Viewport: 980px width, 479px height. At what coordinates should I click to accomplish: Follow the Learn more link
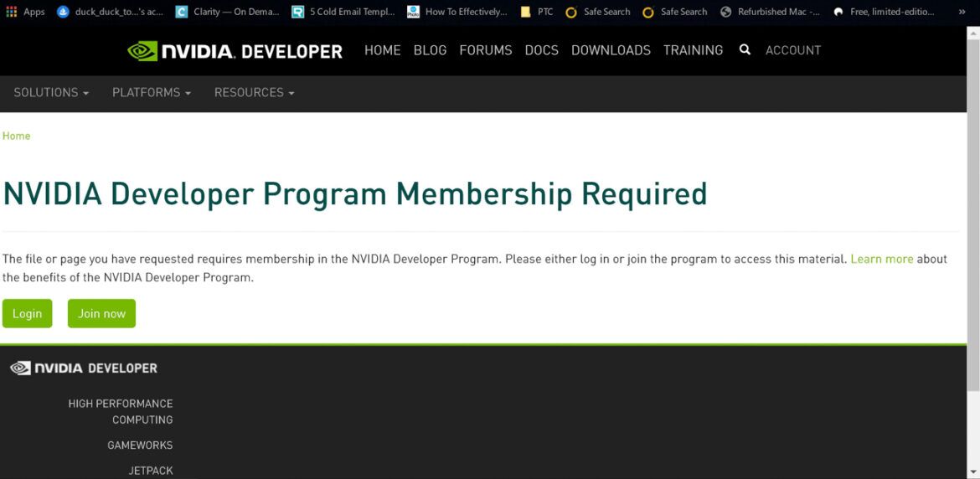[x=881, y=260]
